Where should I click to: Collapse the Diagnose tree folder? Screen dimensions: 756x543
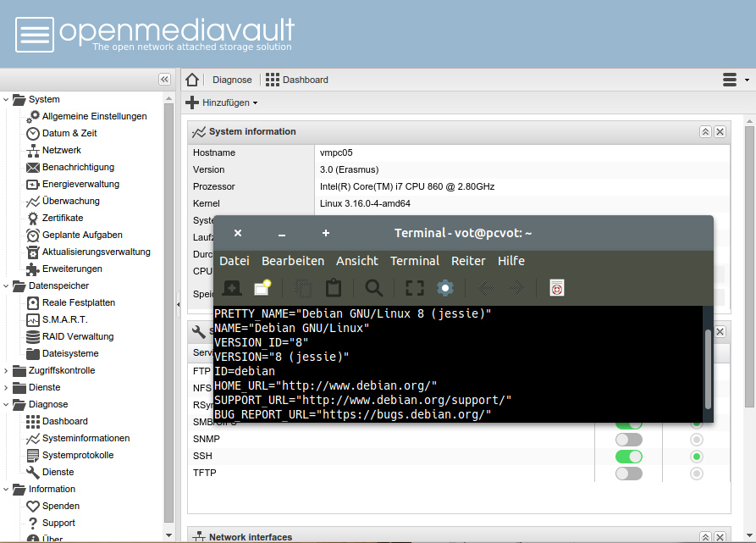click(6, 405)
